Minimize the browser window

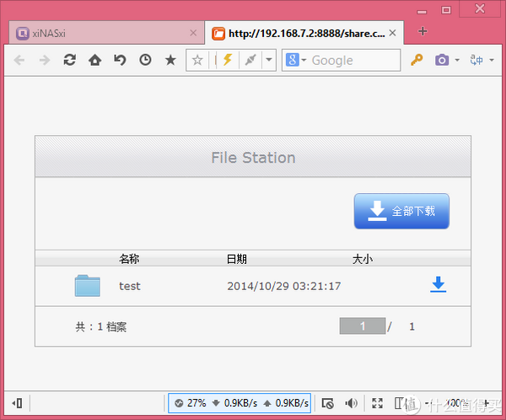pyautogui.click(x=422, y=12)
